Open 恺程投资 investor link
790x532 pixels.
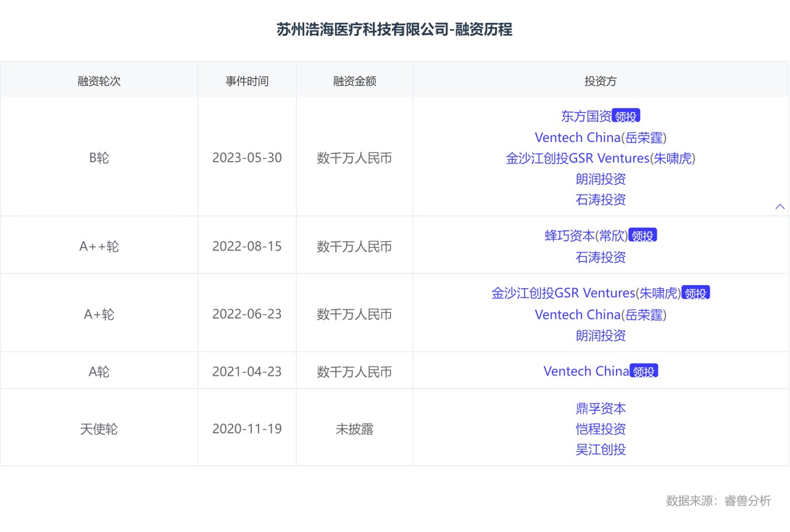601,429
